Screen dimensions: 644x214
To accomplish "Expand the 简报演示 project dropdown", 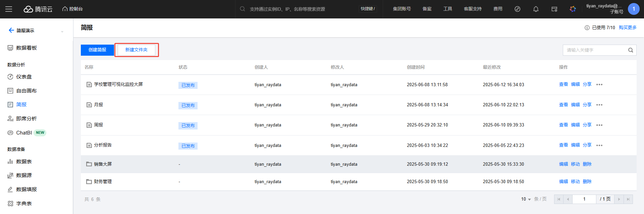I will pyautogui.click(x=62, y=31).
